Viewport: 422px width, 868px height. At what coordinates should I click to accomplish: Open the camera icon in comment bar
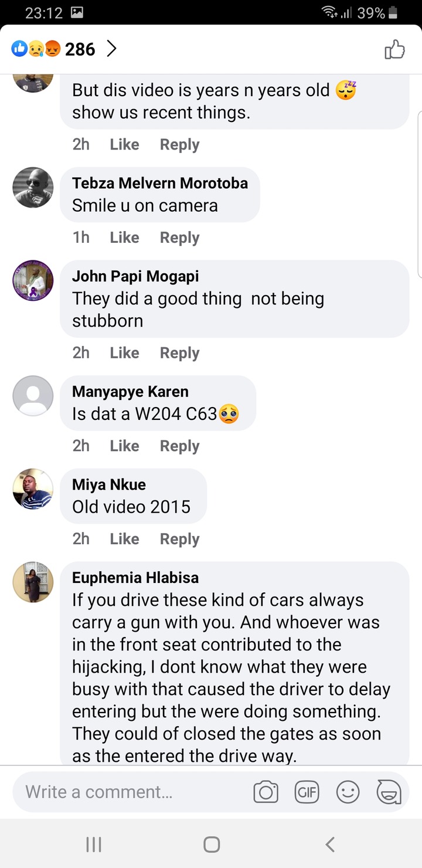266,792
